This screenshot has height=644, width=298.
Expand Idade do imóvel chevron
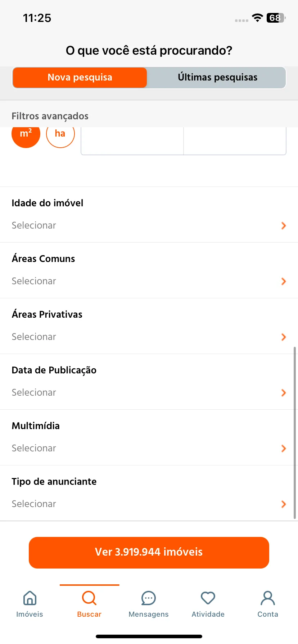tap(284, 226)
